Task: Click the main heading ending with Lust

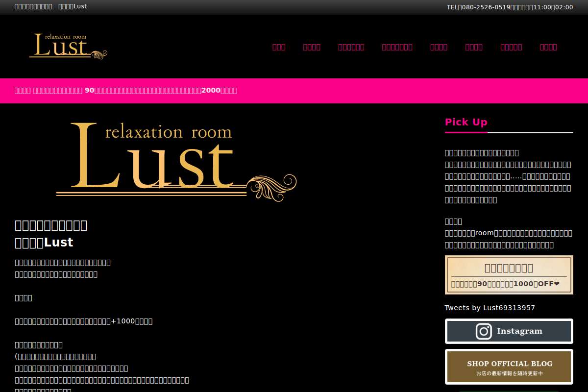Action: click(51, 234)
